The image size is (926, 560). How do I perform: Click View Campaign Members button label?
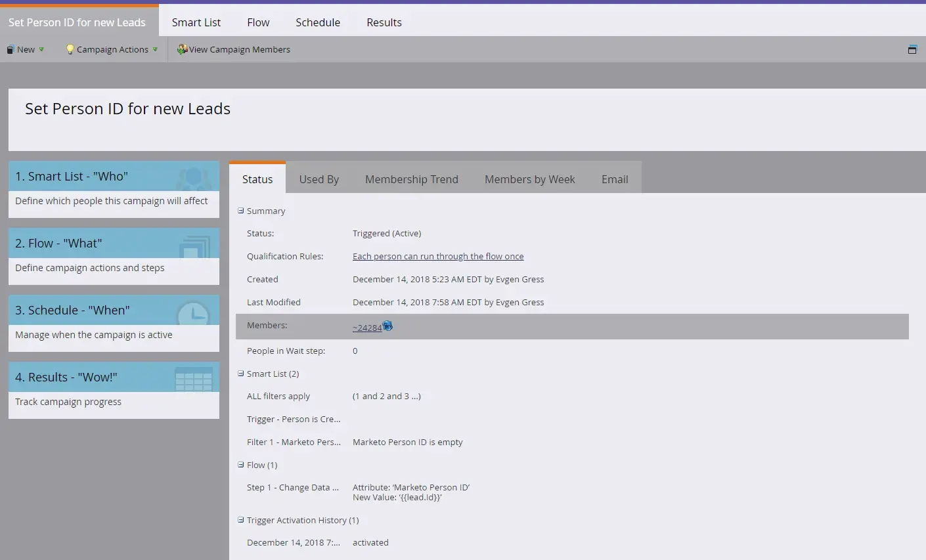[x=240, y=49]
